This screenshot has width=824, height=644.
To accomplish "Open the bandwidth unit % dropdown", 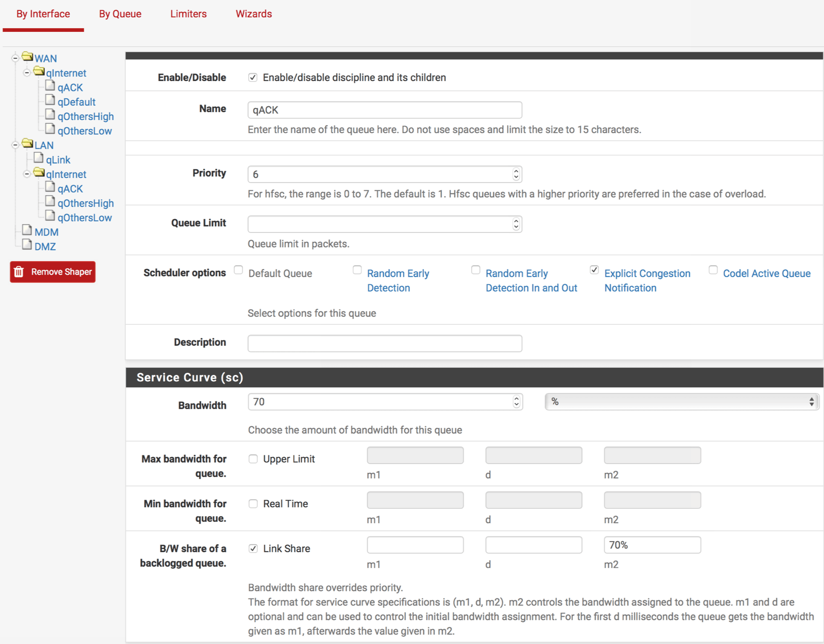I will [681, 402].
